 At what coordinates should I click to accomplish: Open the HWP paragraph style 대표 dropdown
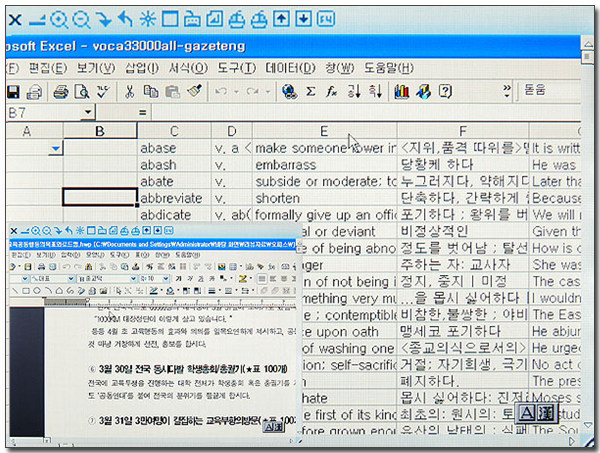(x=71, y=279)
